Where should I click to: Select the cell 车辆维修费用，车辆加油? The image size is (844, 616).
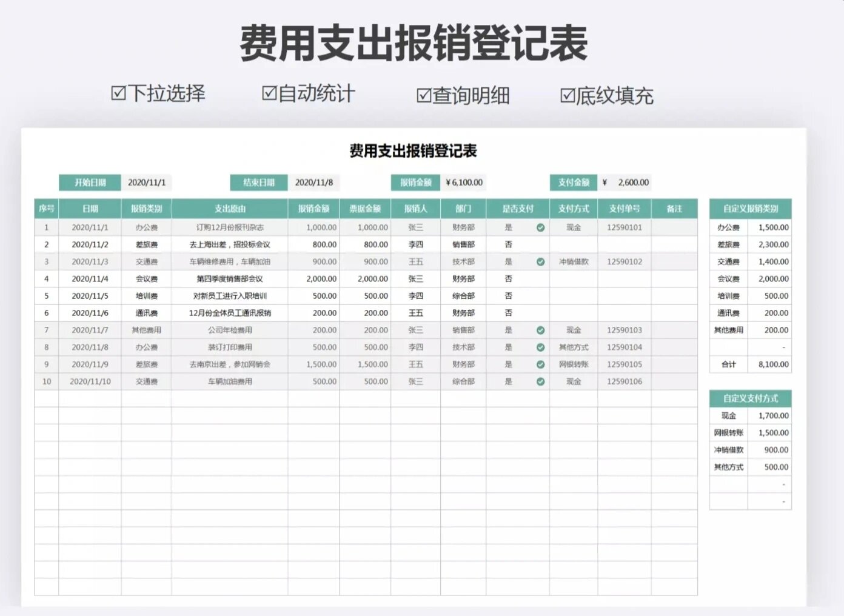click(230, 262)
